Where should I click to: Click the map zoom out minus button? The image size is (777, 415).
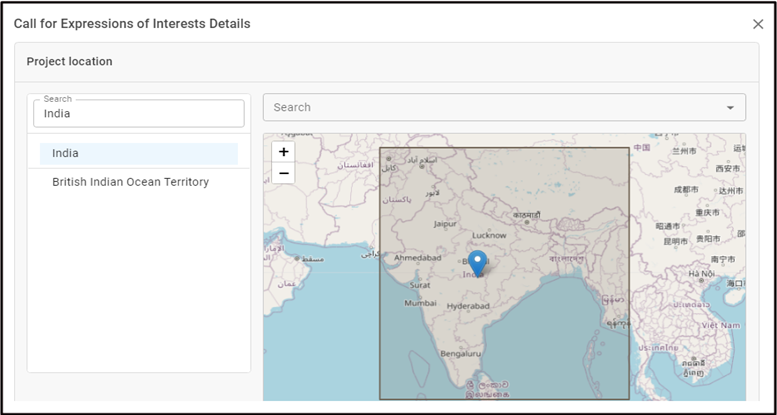284,173
